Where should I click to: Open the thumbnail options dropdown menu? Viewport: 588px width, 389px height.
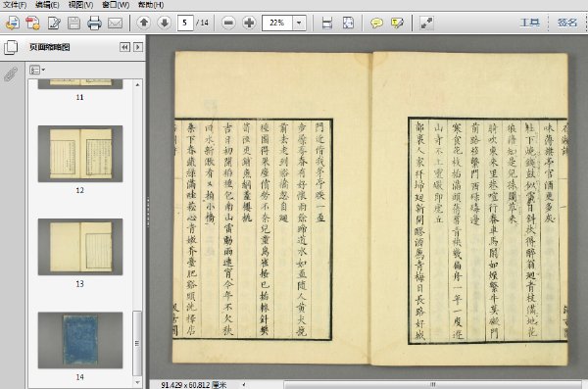tap(37, 70)
